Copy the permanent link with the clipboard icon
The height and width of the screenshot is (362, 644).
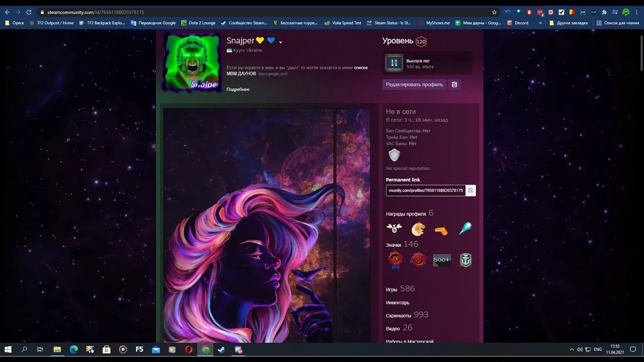click(x=470, y=191)
